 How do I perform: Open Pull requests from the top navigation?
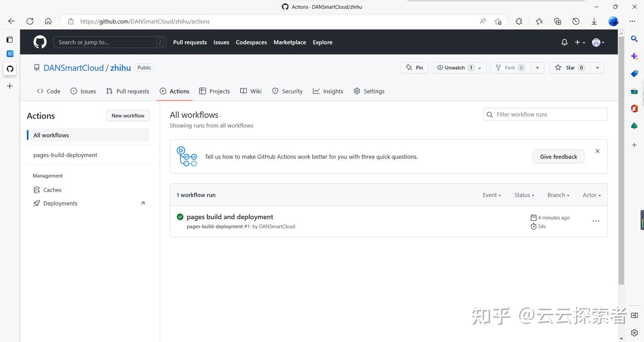(190, 42)
